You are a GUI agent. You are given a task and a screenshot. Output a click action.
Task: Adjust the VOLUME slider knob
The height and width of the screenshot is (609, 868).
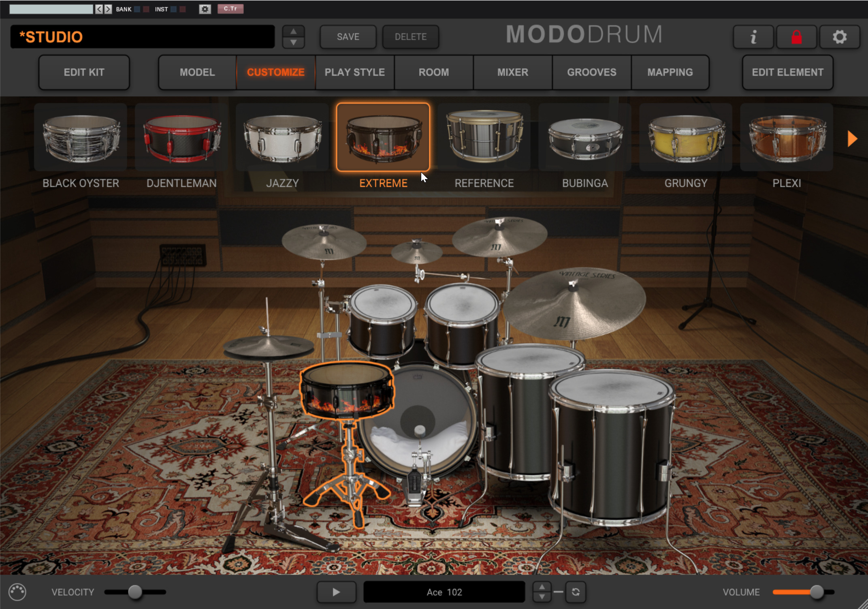(817, 592)
